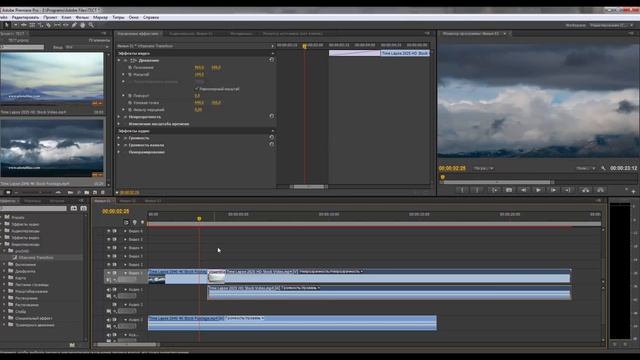The width and height of the screenshot is (640, 360).
Task: Step forward one frame in Program monitor
Action: (x=553, y=190)
